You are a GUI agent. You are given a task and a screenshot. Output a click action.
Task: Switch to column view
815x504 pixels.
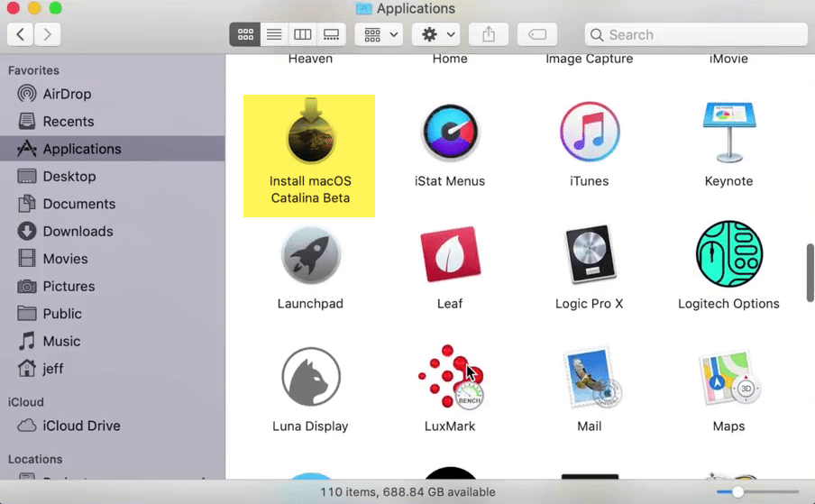coord(303,35)
